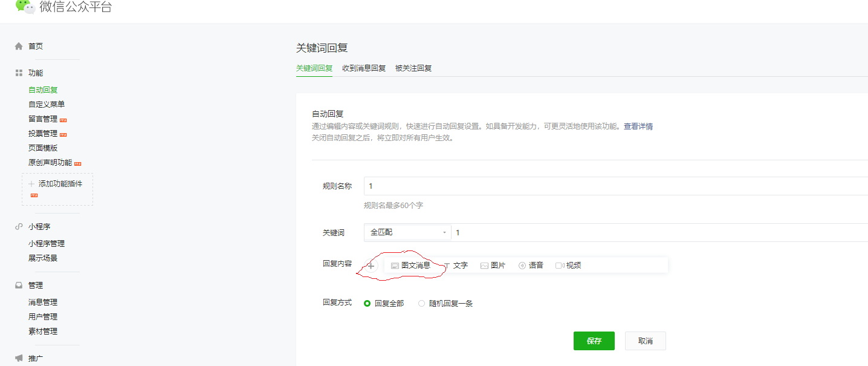Click the grid icon beside 功能
Viewport: 868px width, 366px height.
pos(19,73)
